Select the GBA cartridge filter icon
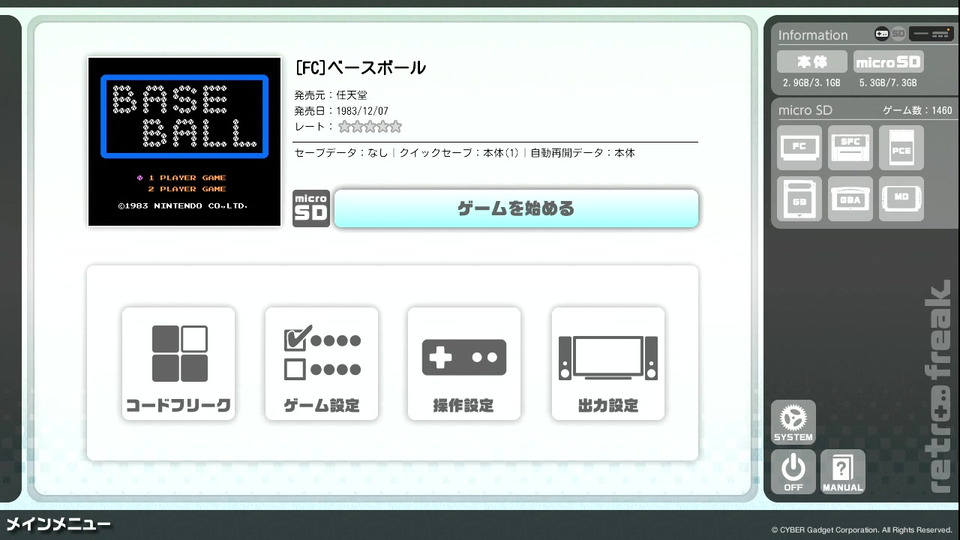The height and width of the screenshot is (540, 960). [x=850, y=198]
